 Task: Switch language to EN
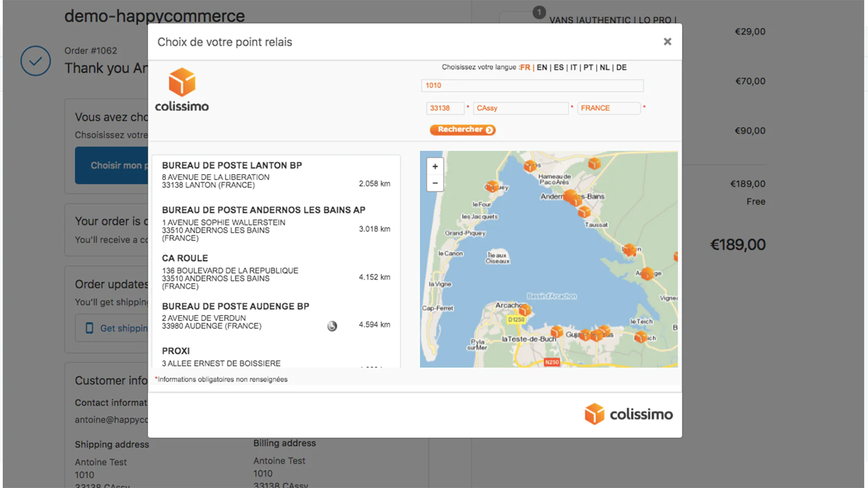(x=542, y=68)
